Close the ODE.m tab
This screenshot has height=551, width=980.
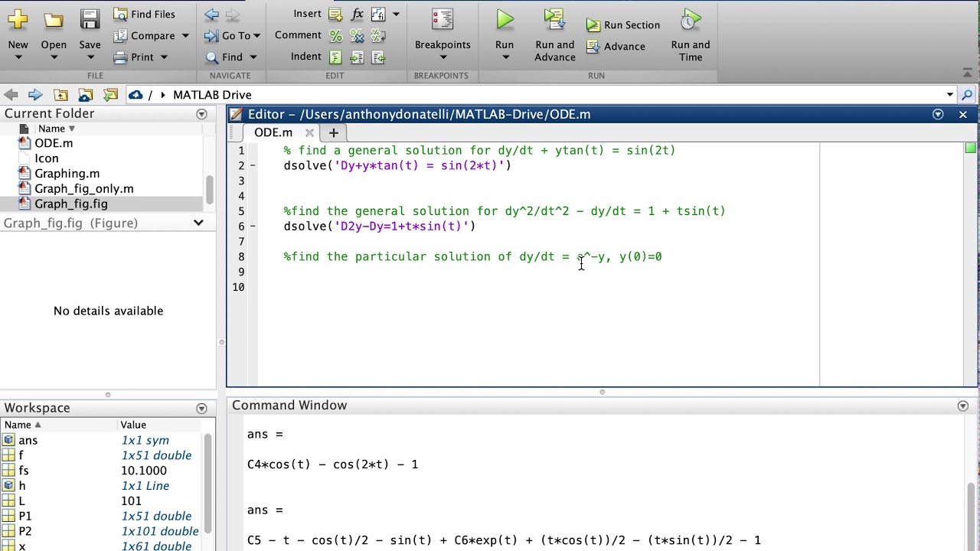coord(309,132)
